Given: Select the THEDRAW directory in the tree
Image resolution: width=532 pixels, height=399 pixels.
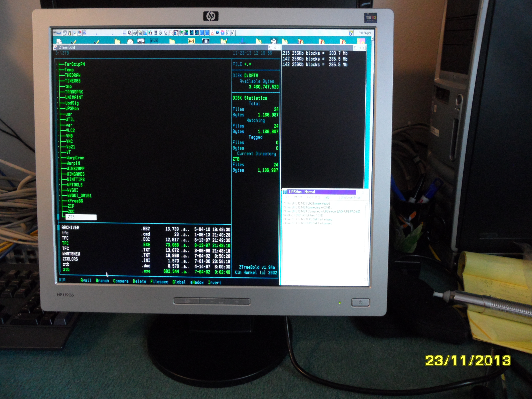Looking at the screenshot, I should [72, 75].
